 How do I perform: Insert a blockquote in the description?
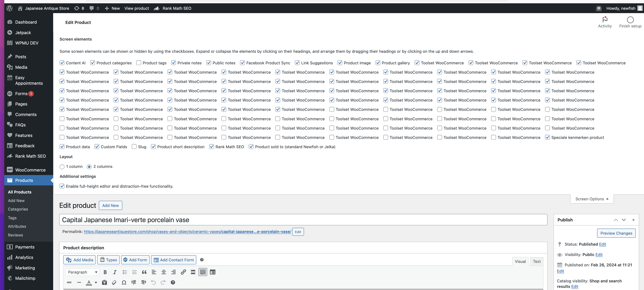tap(144, 272)
